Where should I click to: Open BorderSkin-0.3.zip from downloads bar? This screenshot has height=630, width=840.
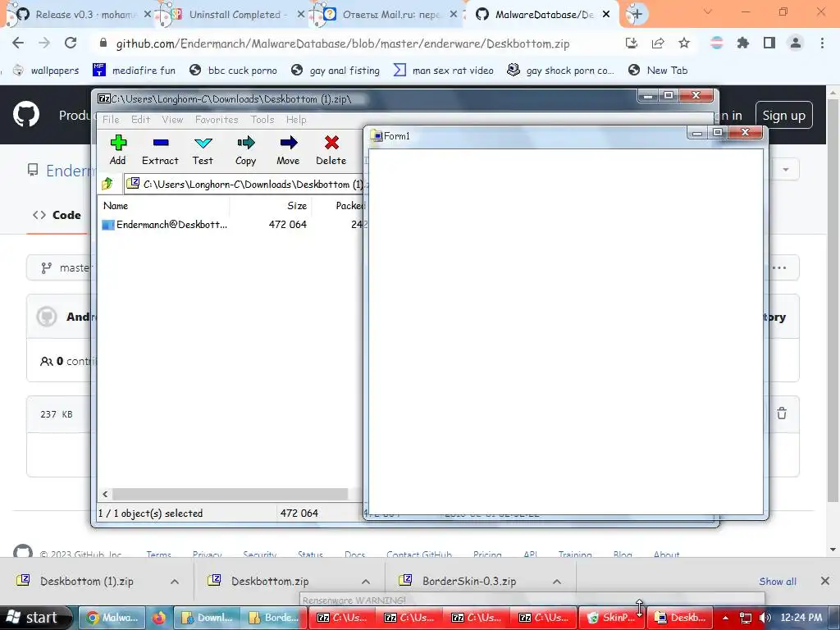tap(469, 582)
